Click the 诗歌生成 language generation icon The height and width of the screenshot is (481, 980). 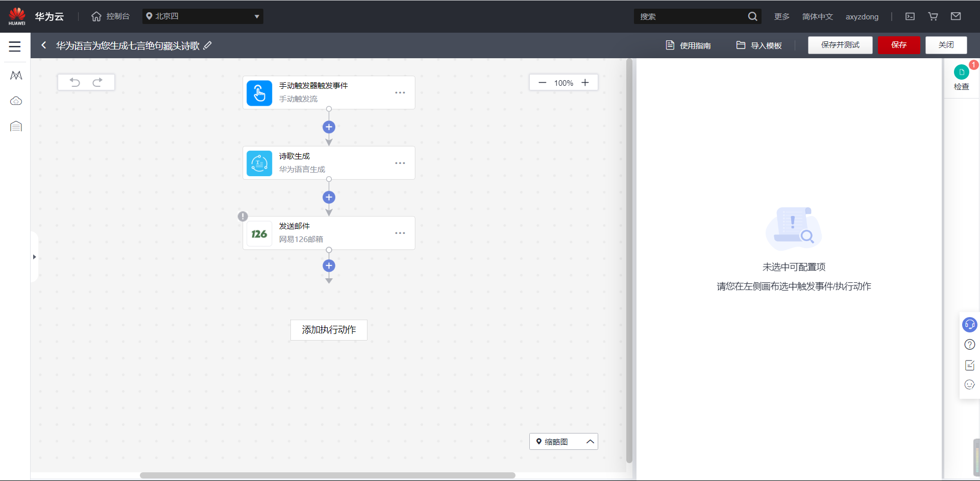[259, 163]
